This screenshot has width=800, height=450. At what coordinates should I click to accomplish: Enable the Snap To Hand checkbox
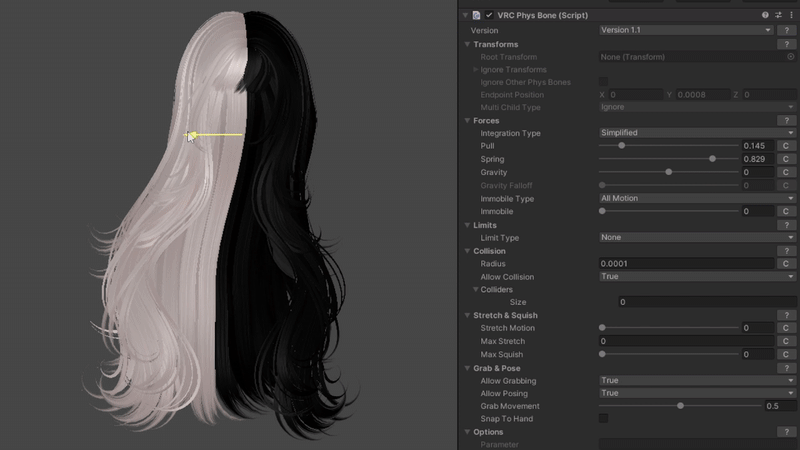(x=603, y=418)
